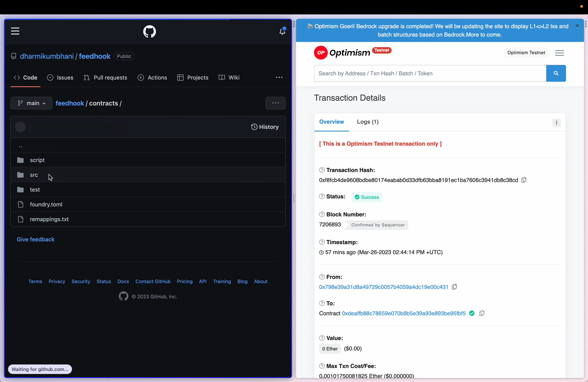
Task: Click the Block Number help icon
Action: click(322, 215)
